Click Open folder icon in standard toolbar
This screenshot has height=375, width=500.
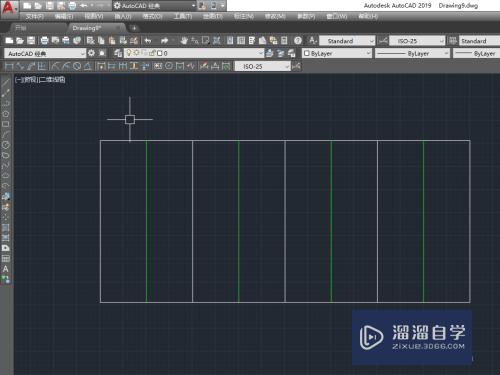coord(20,41)
